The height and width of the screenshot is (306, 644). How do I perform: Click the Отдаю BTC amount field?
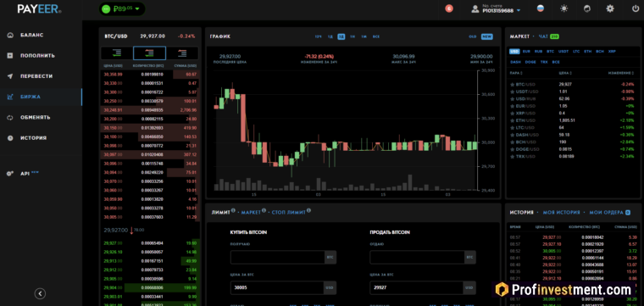tap(417, 258)
